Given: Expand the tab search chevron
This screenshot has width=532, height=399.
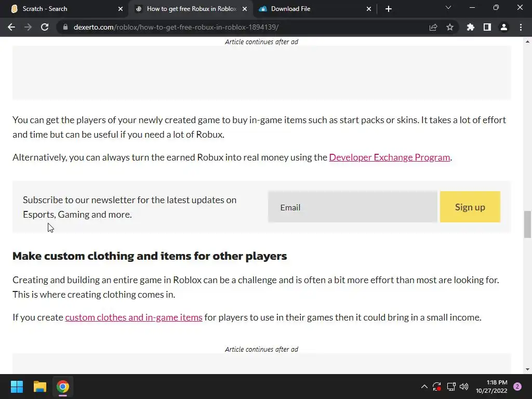Looking at the screenshot, I should pos(448,7).
